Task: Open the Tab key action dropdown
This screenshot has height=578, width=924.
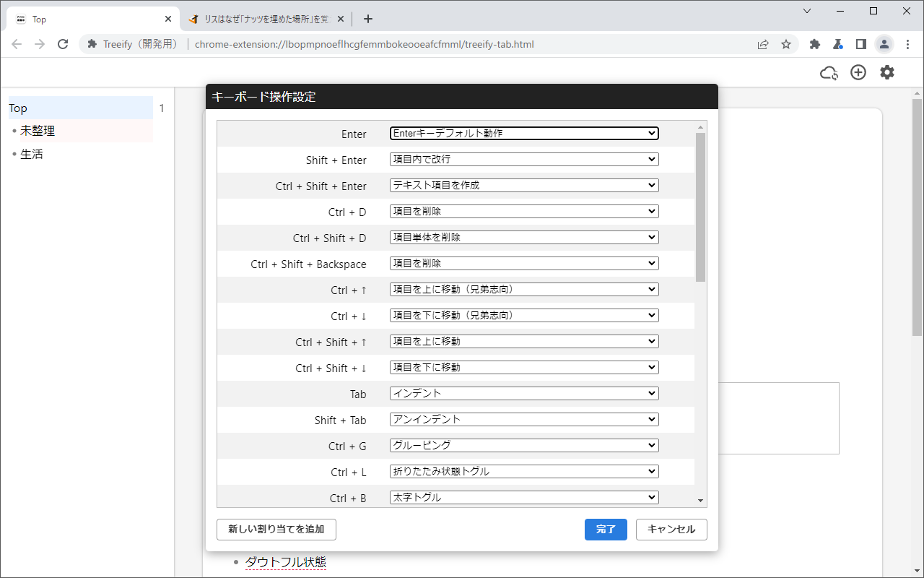Action: click(524, 393)
